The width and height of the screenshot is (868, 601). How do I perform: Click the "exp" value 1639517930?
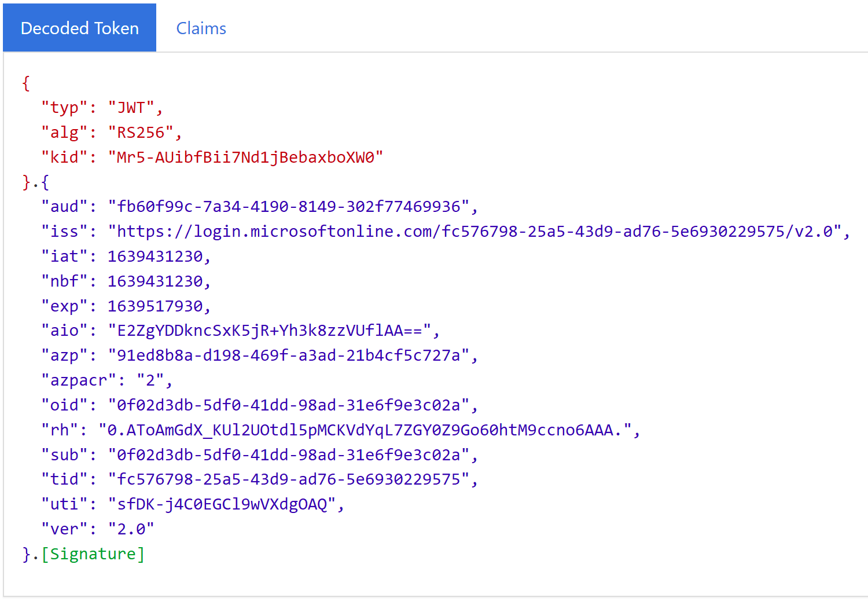click(x=155, y=306)
